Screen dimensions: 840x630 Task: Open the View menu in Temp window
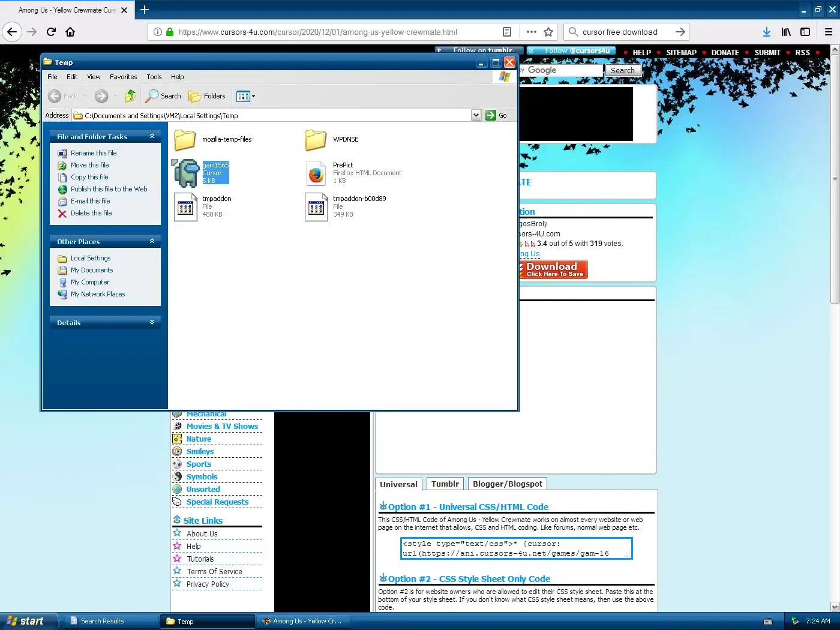pyautogui.click(x=94, y=77)
